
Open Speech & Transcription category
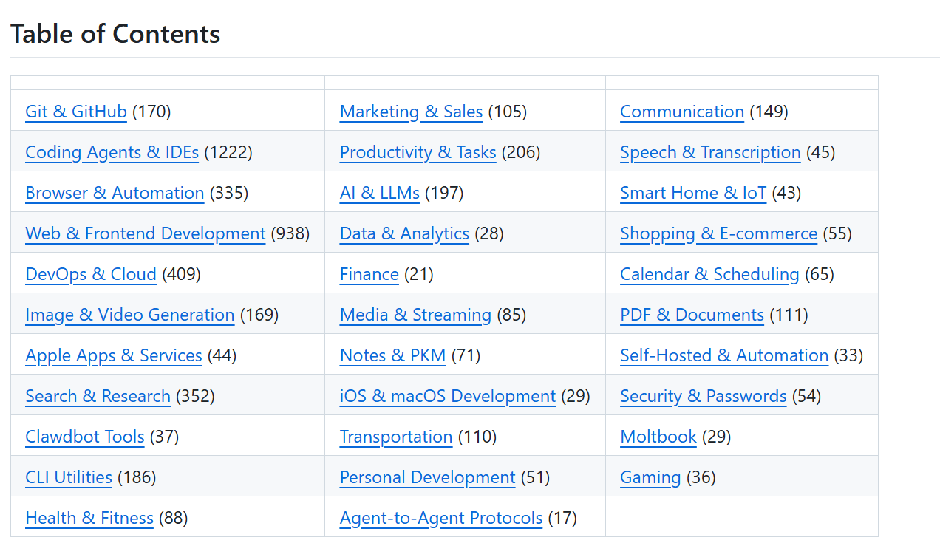click(x=711, y=152)
